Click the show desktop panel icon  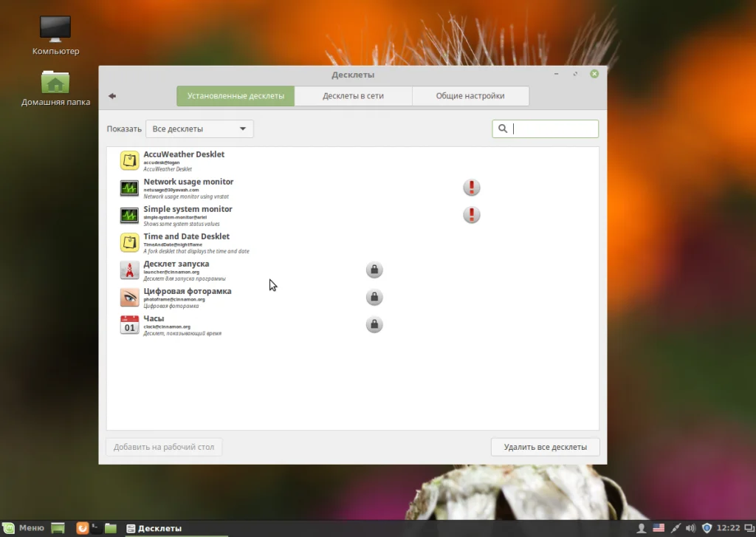(x=58, y=528)
